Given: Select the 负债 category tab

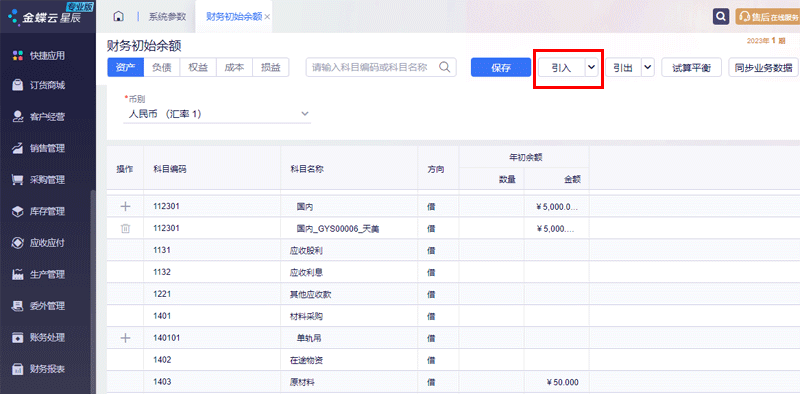Looking at the screenshot, I should pyautogui.click(x=162, y=67).
